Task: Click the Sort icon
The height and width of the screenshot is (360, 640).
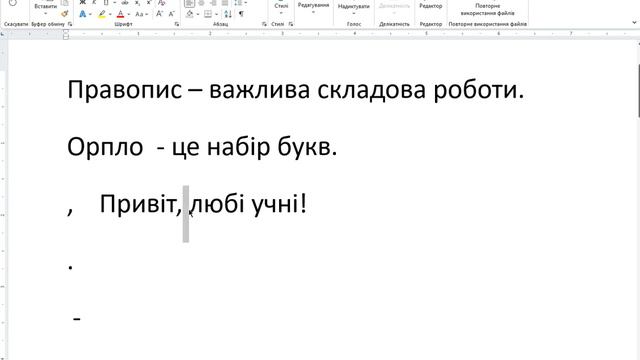Action: pos(228,14)
